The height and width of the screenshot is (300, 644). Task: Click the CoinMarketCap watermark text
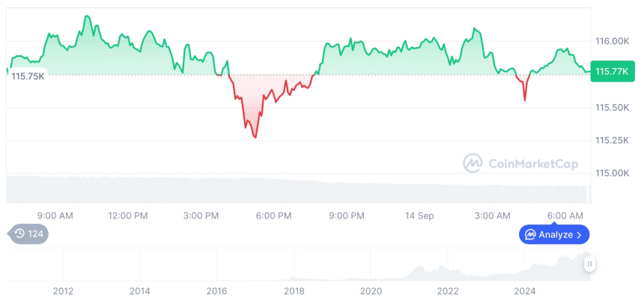pos(532,163)
